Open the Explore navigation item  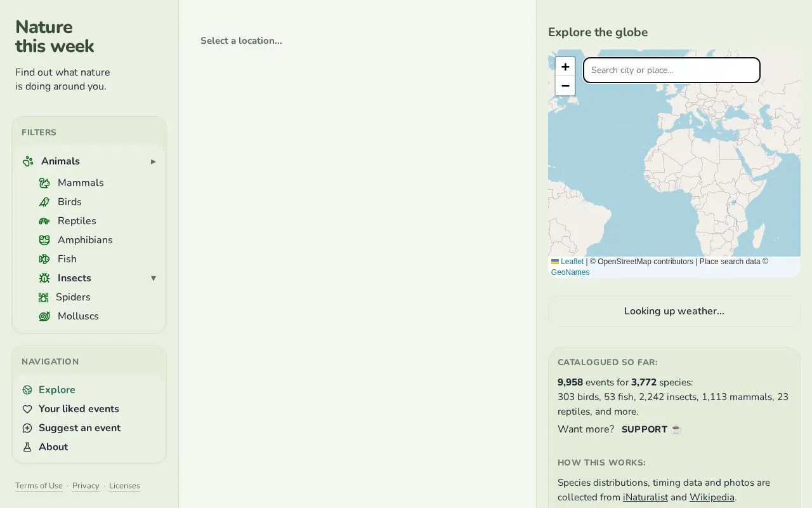[x=57, y=390]
